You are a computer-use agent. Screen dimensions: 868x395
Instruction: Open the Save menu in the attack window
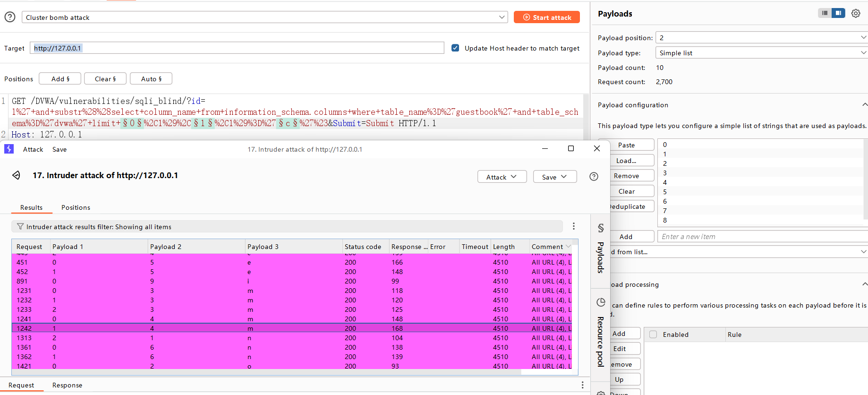(x=60, y=149)
